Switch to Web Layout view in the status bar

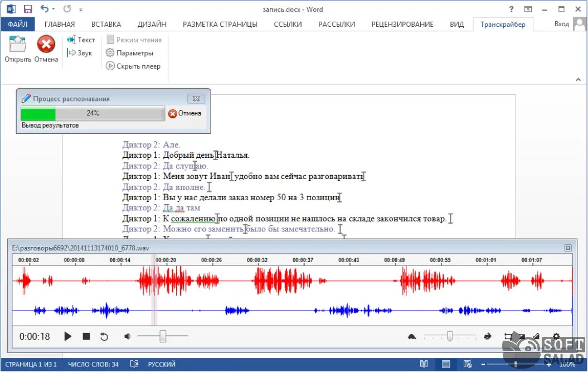point(468,364)
